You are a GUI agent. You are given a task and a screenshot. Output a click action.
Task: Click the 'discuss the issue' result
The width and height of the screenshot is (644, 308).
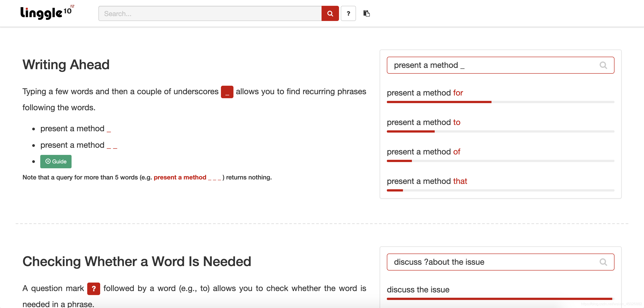[x=418, y=289]
